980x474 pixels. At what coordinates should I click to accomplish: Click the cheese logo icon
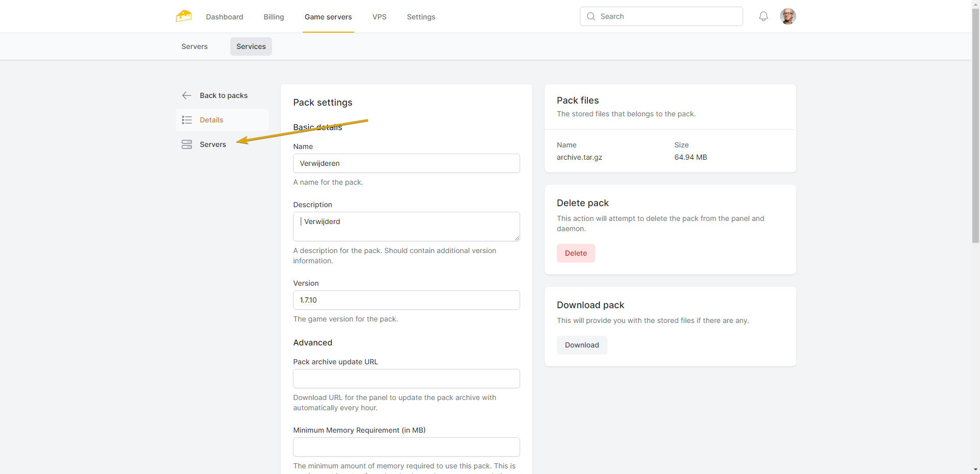click(184, 16)
